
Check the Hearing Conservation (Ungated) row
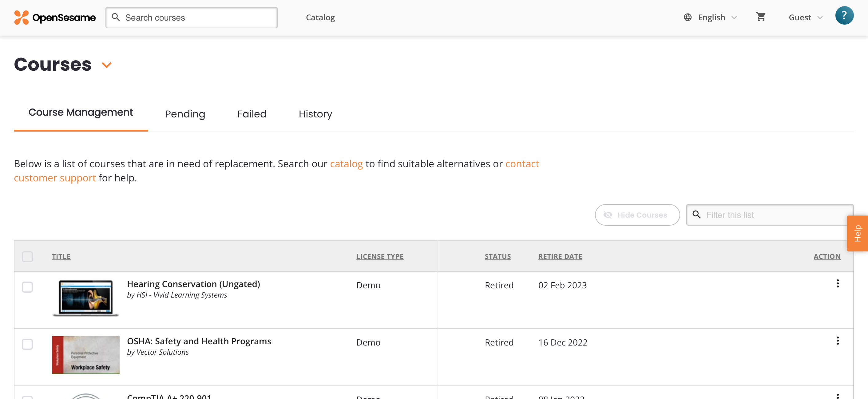pyautogui.click(x=27, y=287)
